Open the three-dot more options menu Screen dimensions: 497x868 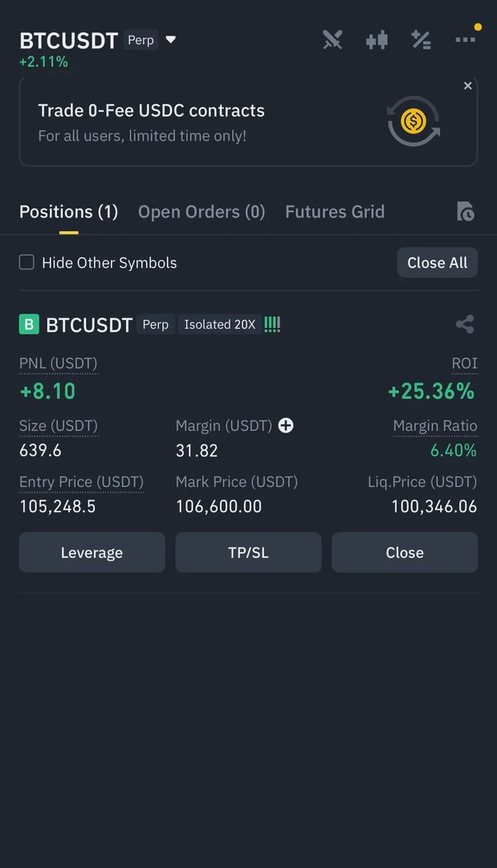tap(465, 39)
